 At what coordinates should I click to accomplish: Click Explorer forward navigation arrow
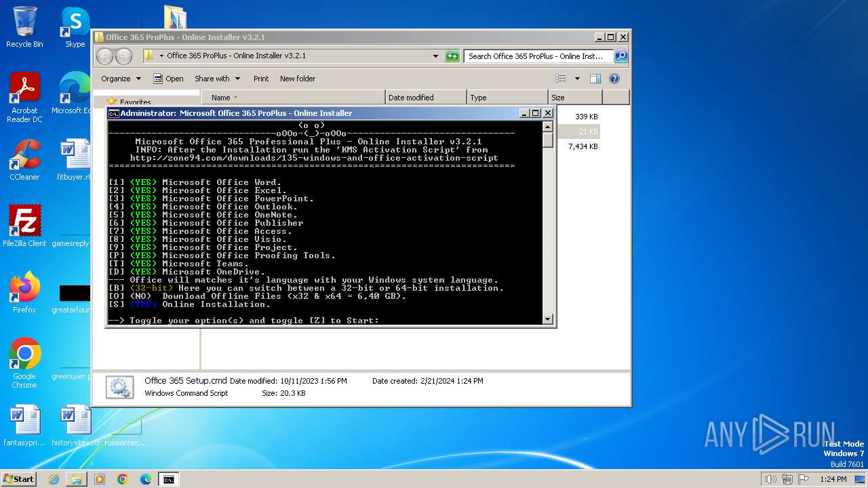pos(123,56)
